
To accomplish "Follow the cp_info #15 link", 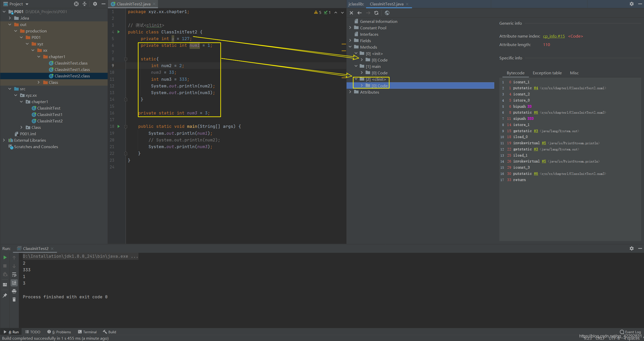I will point(554,36).
